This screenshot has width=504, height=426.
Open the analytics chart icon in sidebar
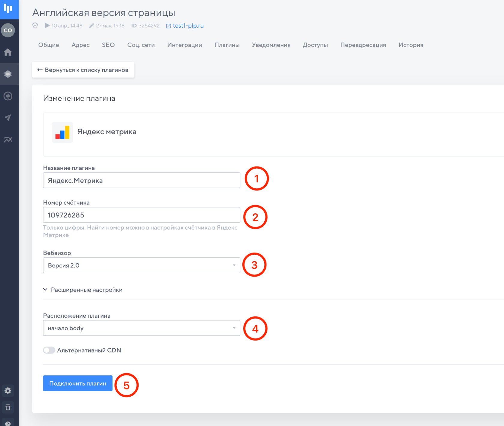8,139
